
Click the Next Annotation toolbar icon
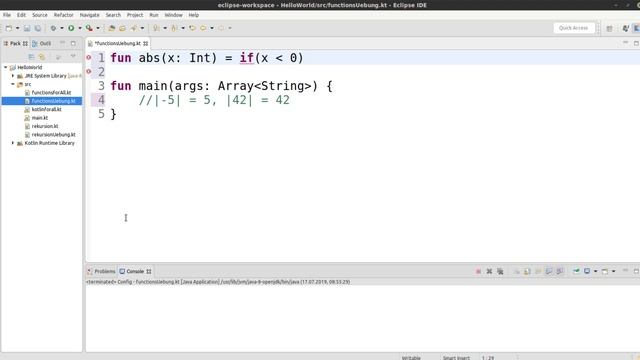click(156, 28)
